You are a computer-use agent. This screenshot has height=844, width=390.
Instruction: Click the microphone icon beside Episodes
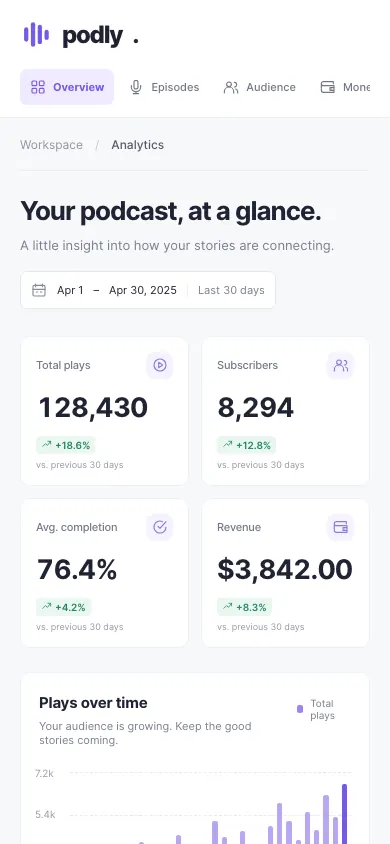click(136, 87)
